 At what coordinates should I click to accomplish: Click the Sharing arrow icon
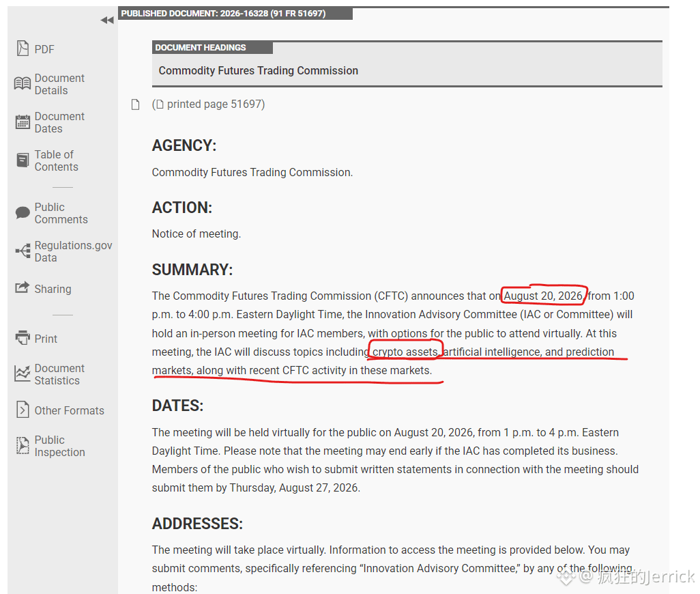click(x=23, y=287)
